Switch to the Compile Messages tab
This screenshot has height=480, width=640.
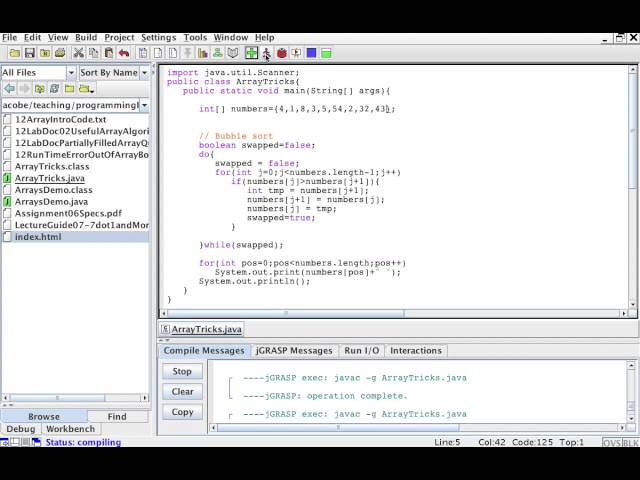pyautogui.click(x=204, y=351)
